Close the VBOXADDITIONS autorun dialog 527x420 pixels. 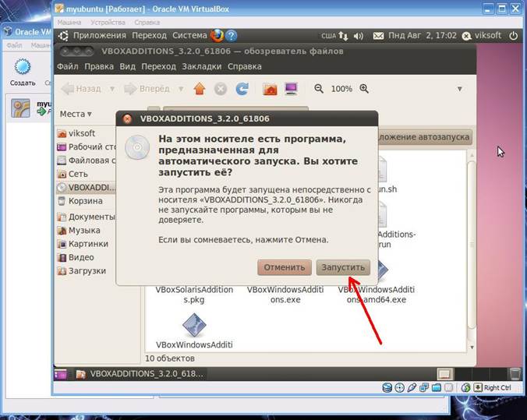click(x=127, y=118)
